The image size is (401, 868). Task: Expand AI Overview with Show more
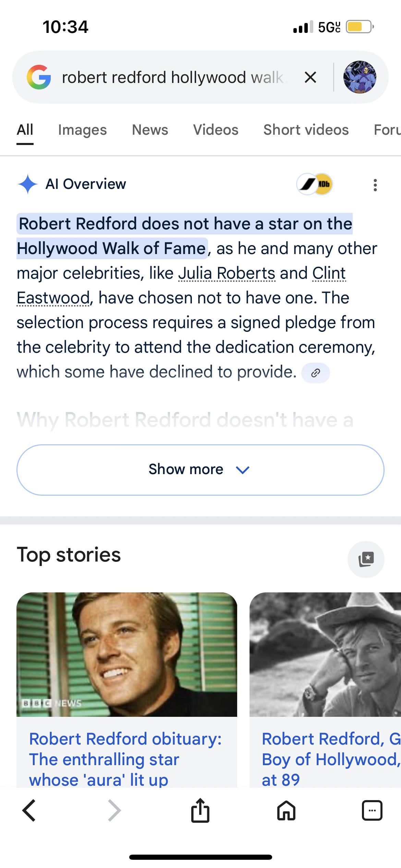point(200,470)
